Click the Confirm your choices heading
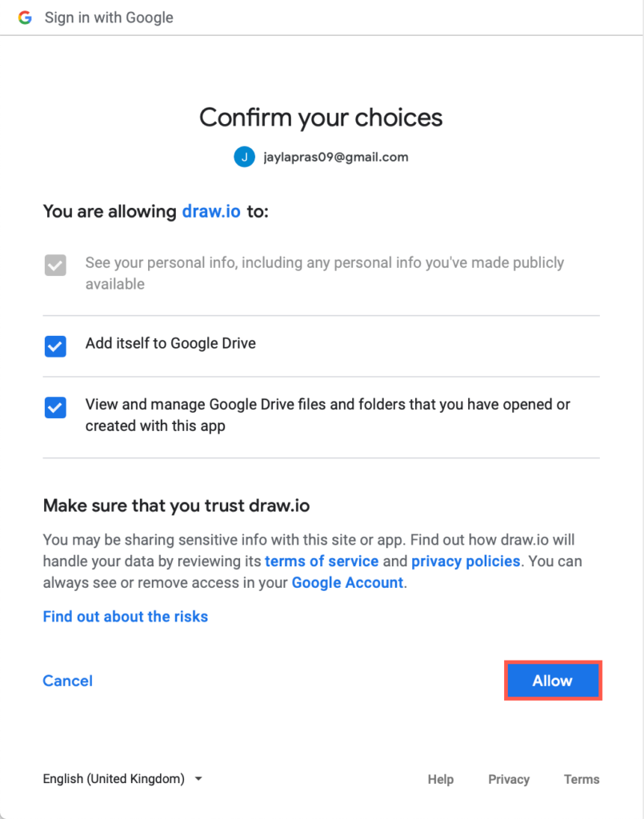The width and height of the screenshot is (644, 819). [x=321, y=118]
